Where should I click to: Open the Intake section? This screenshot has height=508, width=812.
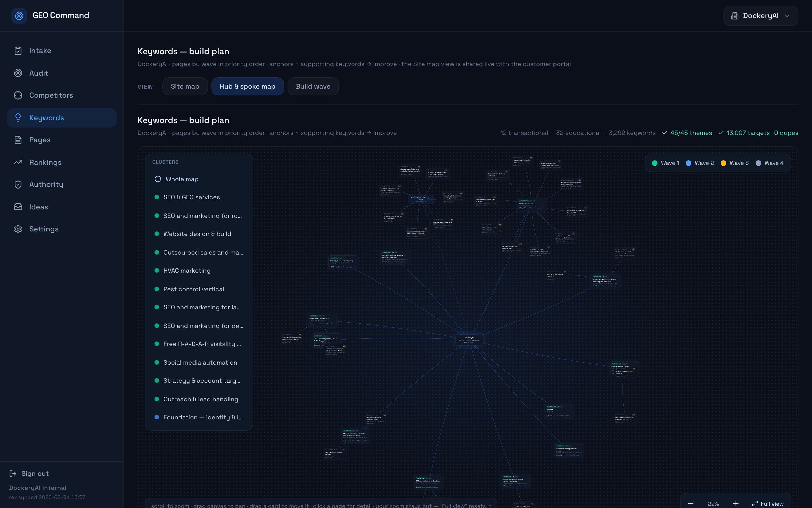(62, 51)
